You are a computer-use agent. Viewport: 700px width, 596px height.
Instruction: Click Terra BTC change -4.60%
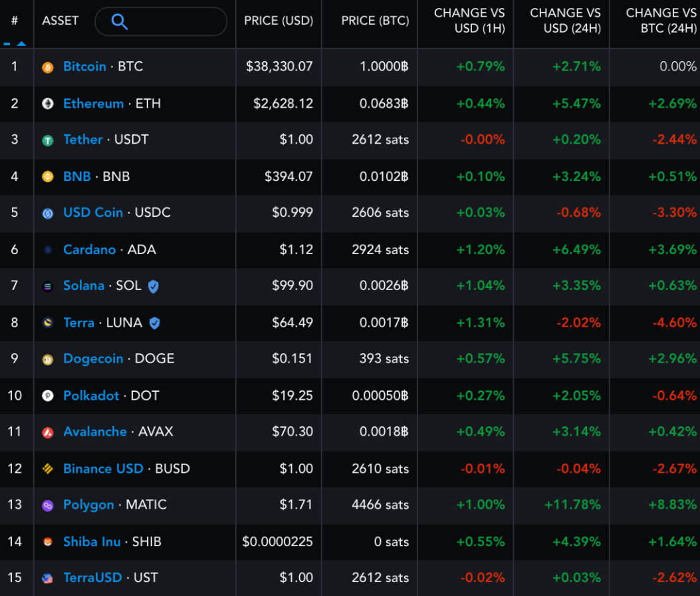[675, 323]
